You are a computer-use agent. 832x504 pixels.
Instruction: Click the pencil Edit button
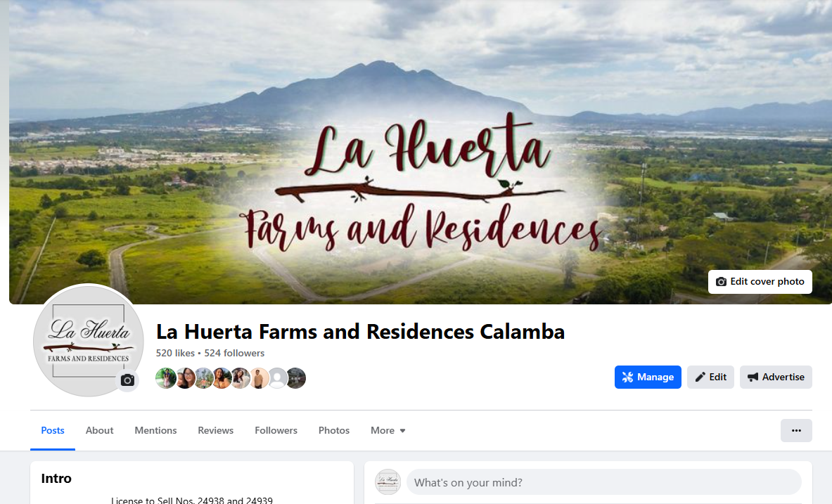coord(710,377)
